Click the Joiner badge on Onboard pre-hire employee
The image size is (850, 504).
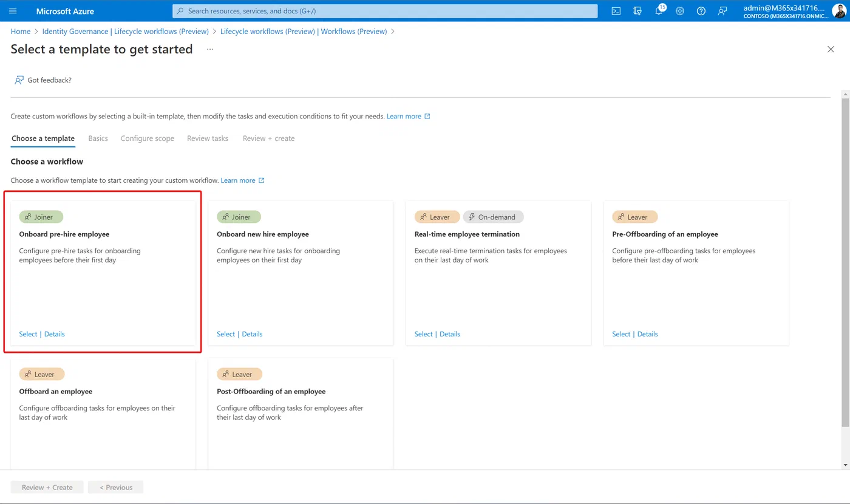[x=41, y=217]
